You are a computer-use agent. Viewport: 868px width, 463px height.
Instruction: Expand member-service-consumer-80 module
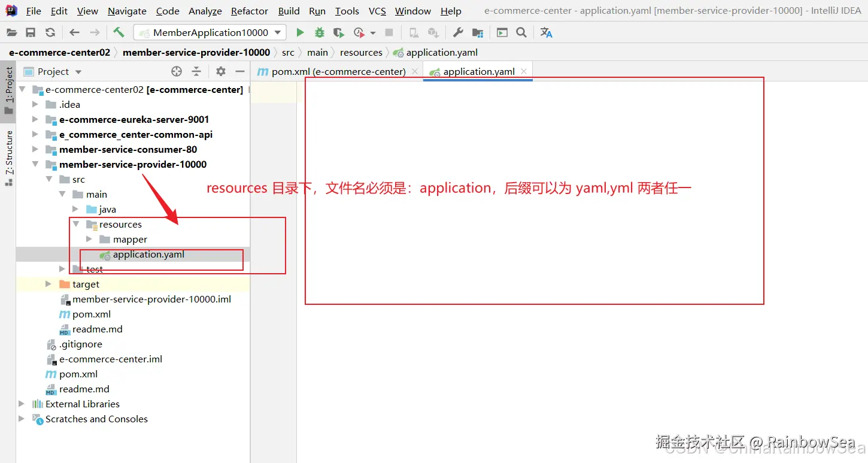click(36, 149)
